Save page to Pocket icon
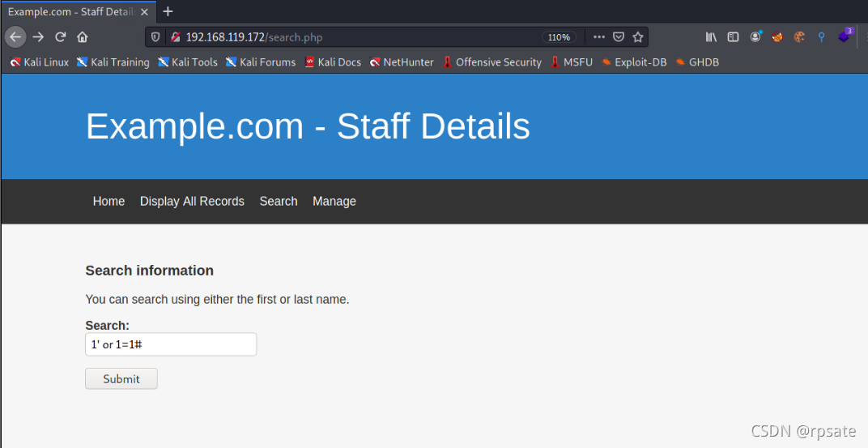 (x=619, y=37)
